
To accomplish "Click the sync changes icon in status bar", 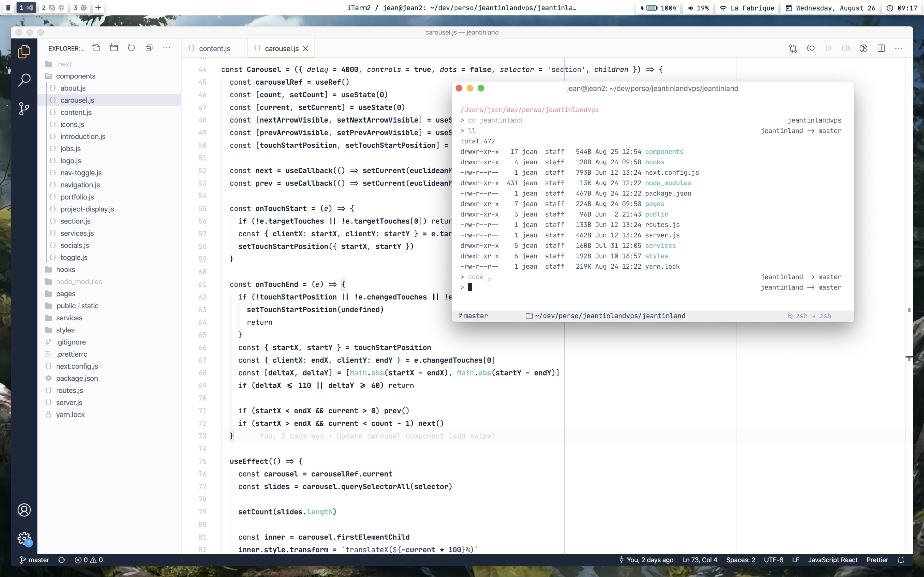I will [62, 560].
